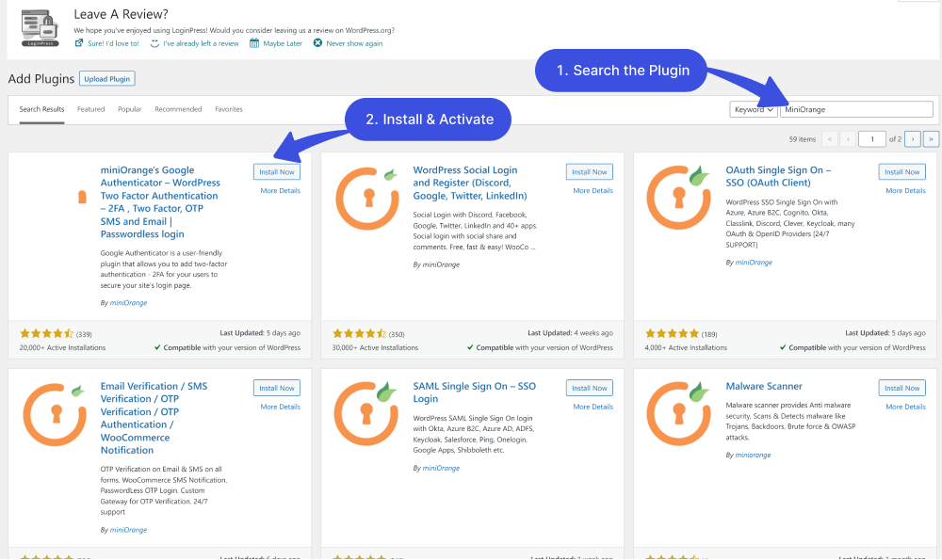Click the "20,000+ Active Installations" text
Viewport: 942px width, 560px height.
(x=62, y=347)
